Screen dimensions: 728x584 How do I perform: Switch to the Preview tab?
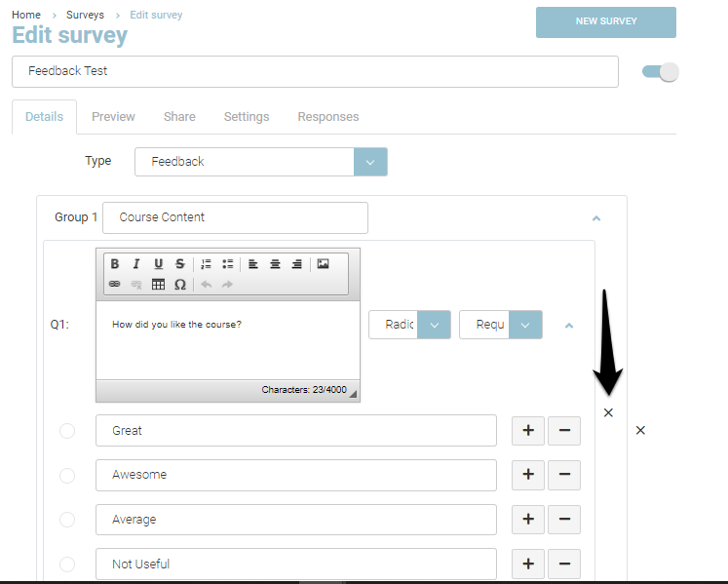point(113,117)
